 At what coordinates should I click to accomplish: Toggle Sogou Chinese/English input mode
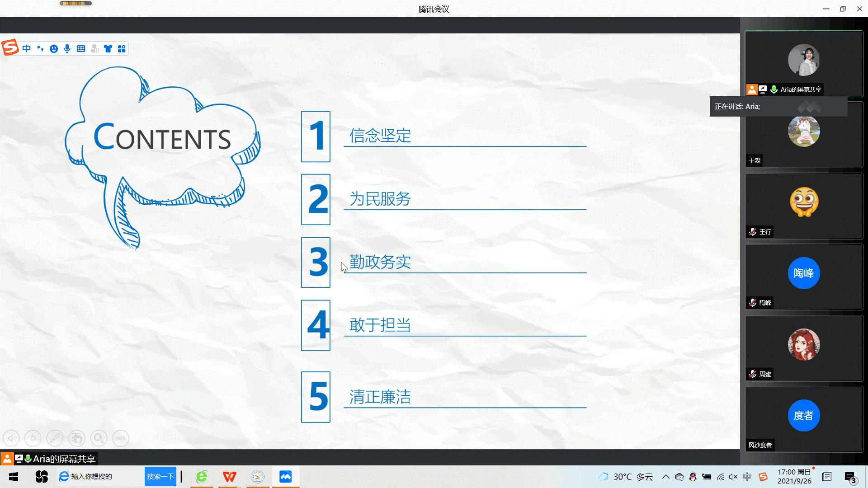(27, 49)
